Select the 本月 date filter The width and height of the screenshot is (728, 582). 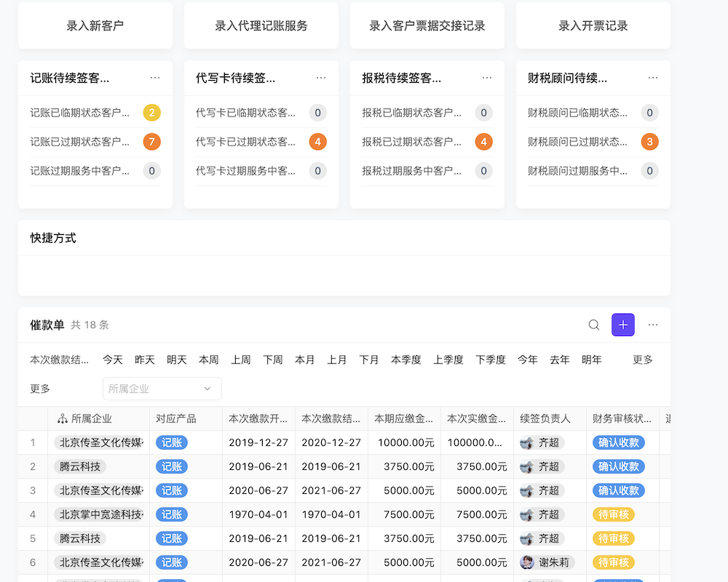305,359
